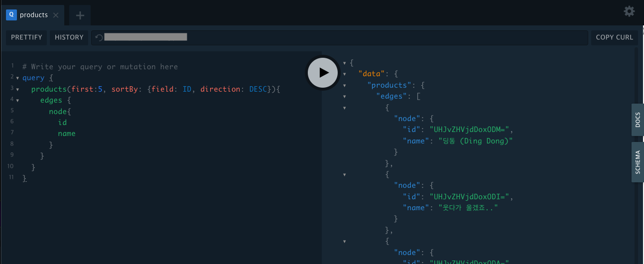This screenshot has height=264, width=644.
Task: Click the Q icon on products tab
Action: coord(11,15)
